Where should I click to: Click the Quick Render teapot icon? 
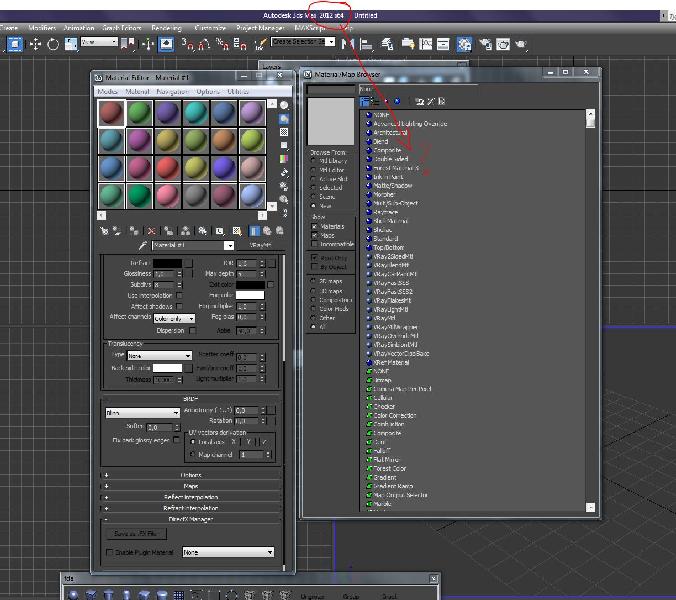[521, 44]
